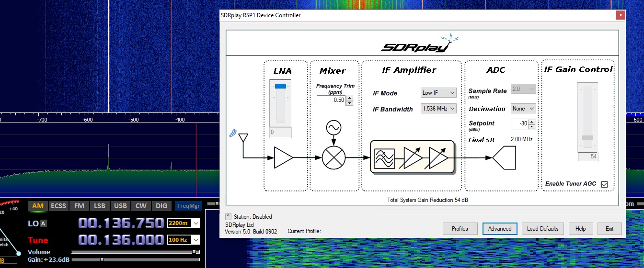Viewport: 644px width, 268px height.
Task: Toggle Enable Tuner AGC checkbox
Action: pyautogui.click(x=604, y=184)
